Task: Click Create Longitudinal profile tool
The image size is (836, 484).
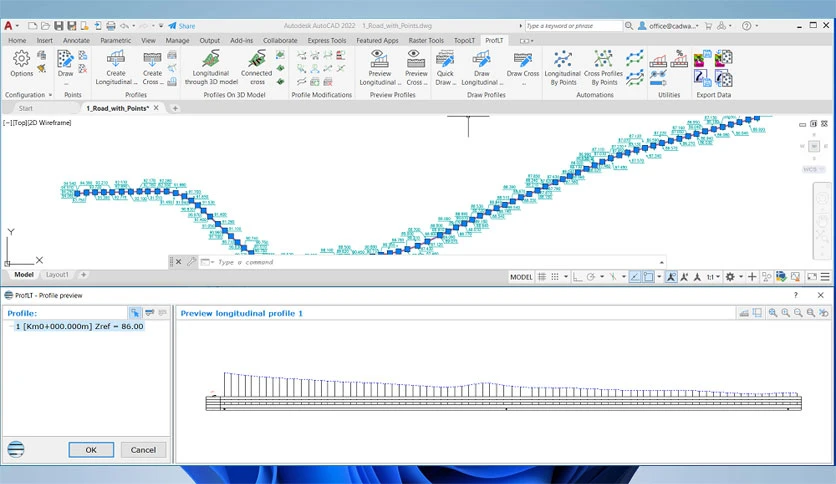Action: coord(116,68)
